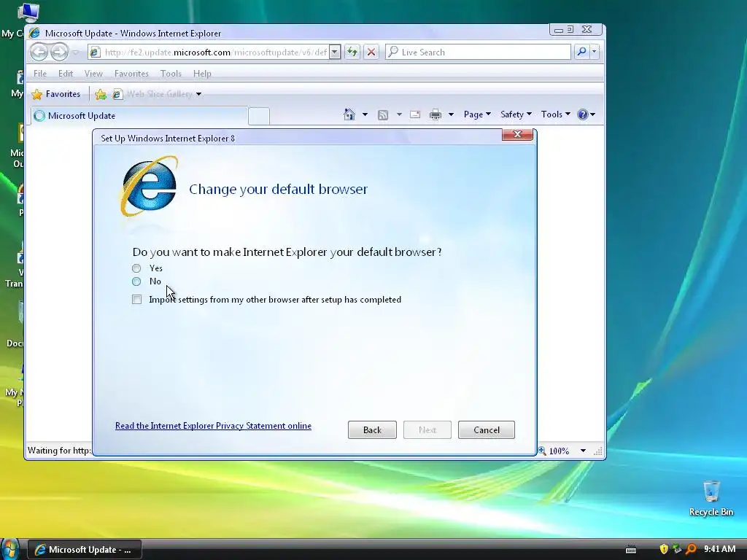This screenshot has width=747, height=560.
Task: Open the Page command bar menu
Action: (477, 114)
